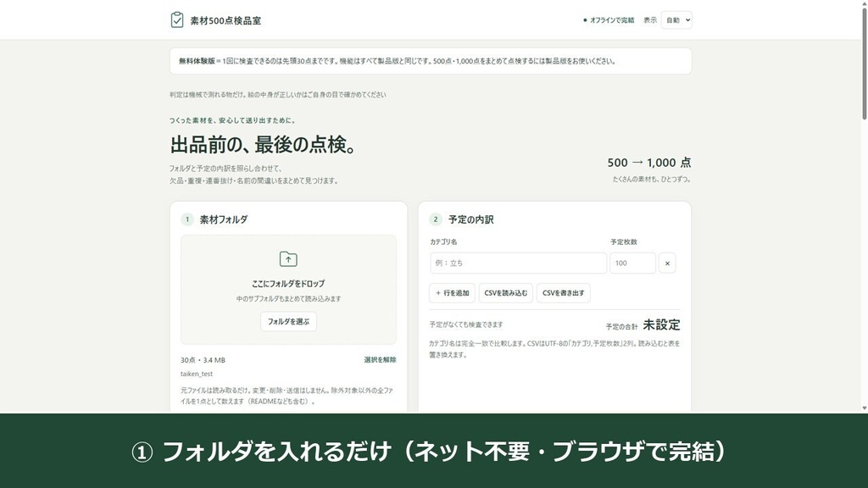Click the オフラインで完結 status text
868x488 pixels.
pyautogui.click(x=612, y=20)
